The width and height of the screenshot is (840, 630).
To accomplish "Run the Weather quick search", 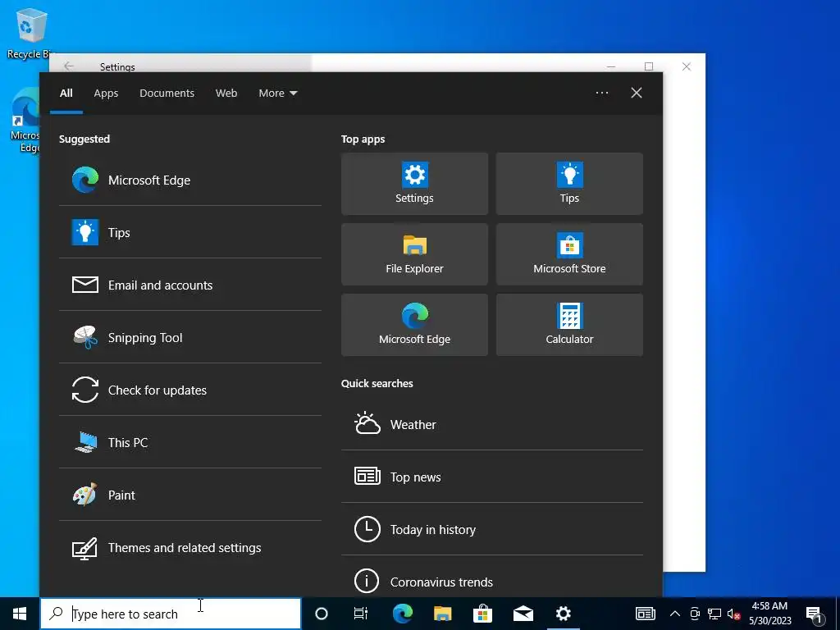I will point(492,424).
